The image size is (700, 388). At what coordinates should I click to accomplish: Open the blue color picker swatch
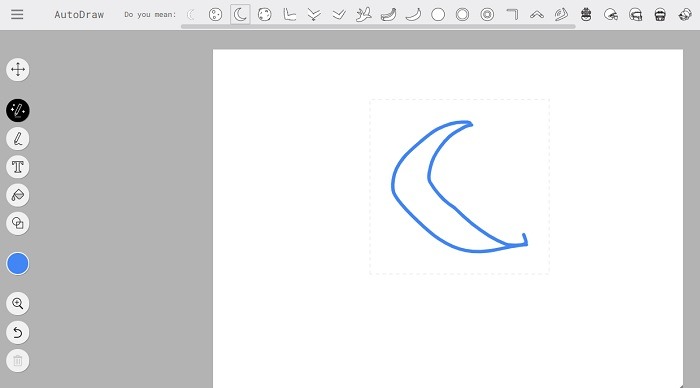coord(18,263)
